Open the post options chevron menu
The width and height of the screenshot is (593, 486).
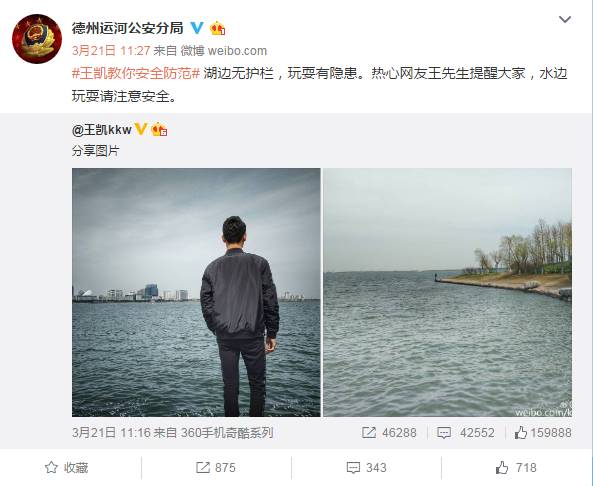pyautogui.click(x=565, y=19)
